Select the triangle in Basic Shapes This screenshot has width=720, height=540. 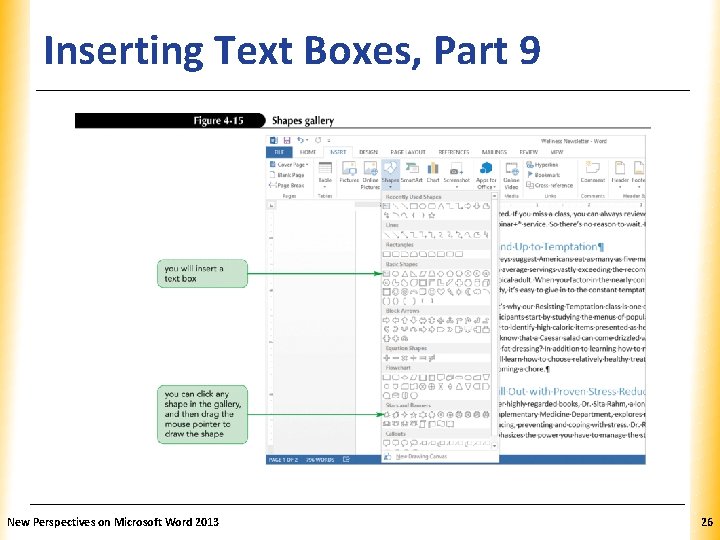(x=405, y=274)
